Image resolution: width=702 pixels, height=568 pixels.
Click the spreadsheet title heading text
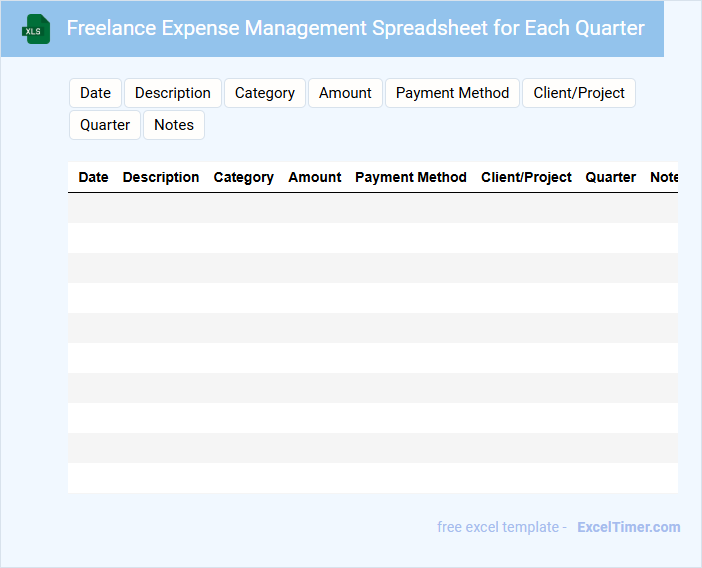coord(355,28)
